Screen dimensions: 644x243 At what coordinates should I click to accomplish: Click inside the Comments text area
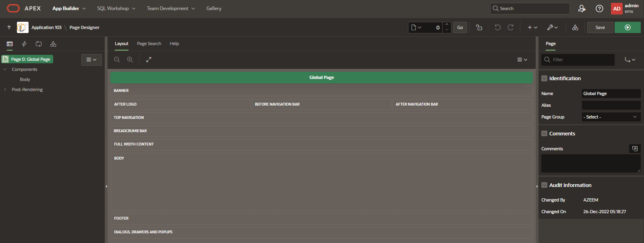click(x=591, y=164)
